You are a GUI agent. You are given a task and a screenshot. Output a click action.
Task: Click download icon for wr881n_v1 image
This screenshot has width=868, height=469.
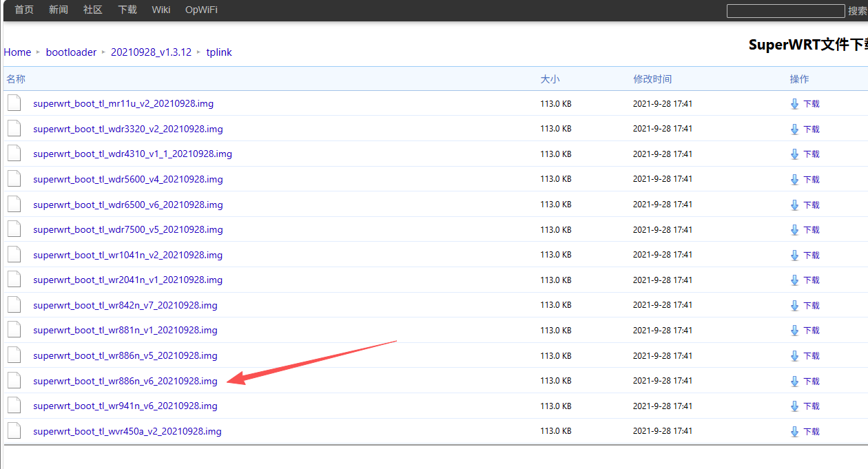[x=794, y=331]
